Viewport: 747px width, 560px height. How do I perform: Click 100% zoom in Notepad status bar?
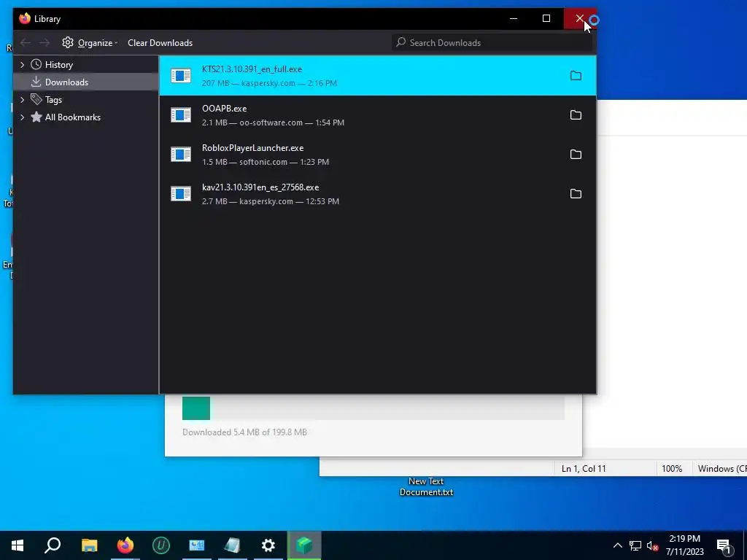[x=672, y=469]
